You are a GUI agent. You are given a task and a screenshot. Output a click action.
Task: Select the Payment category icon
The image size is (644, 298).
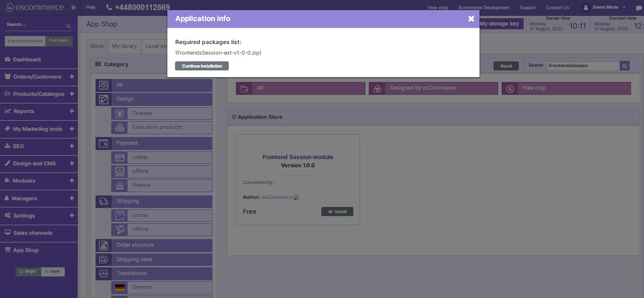point(104,143)
